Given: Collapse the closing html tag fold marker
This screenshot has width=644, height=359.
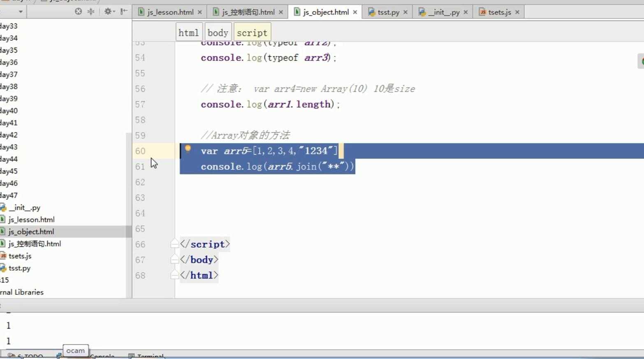Looking at the screenshot, I should click(x=174, y=275).
